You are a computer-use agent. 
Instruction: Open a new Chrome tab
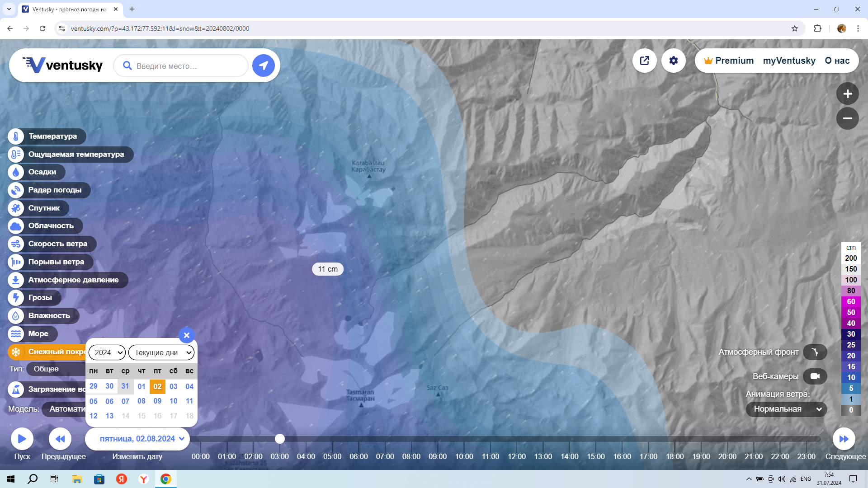(x=132, y=9)
